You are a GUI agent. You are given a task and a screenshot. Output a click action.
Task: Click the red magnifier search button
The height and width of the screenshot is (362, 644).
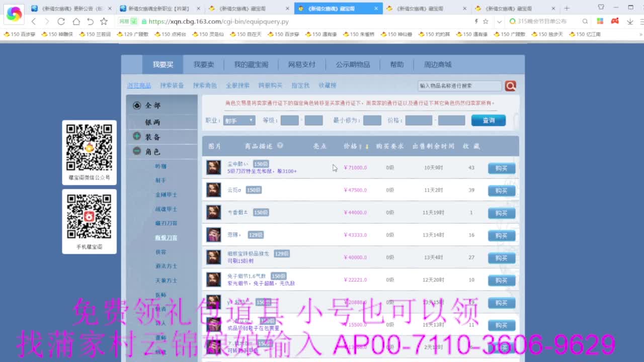510,86
